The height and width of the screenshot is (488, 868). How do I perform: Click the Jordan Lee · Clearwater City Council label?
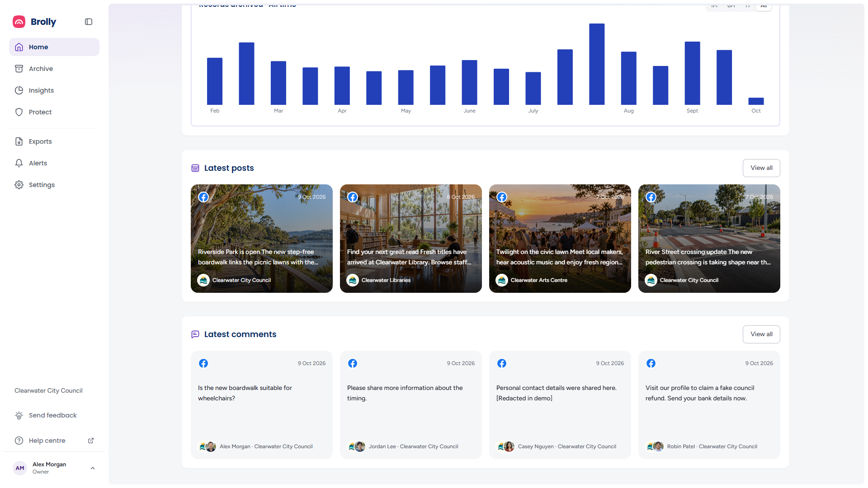pos(413,446)
